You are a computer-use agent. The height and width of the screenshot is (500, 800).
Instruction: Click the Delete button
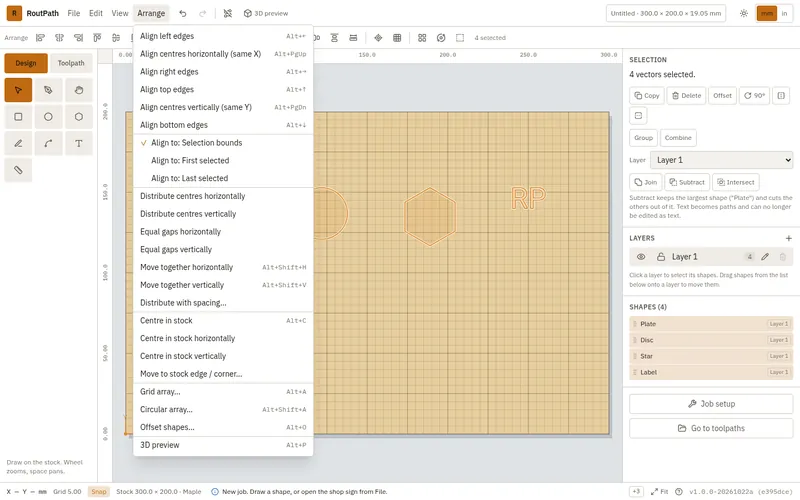click(x=686, y=95)
